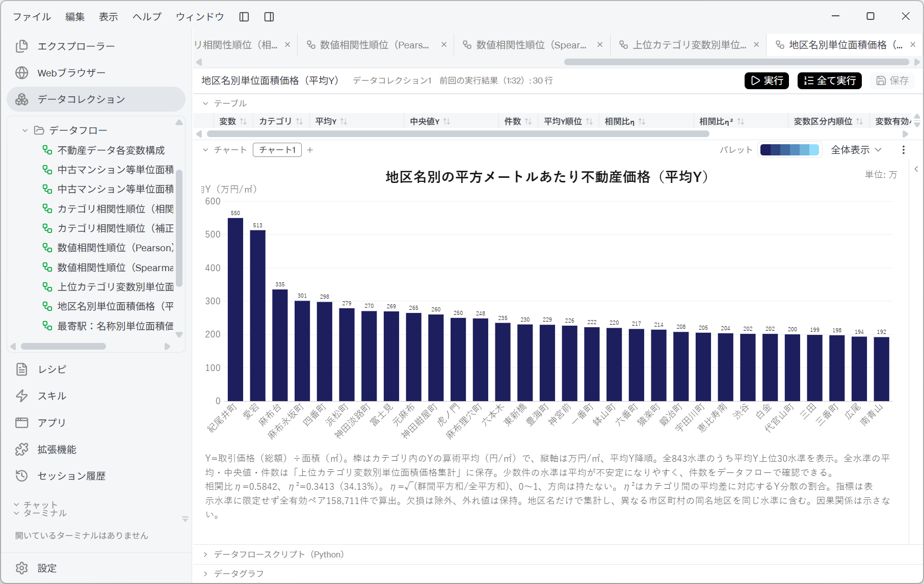
Task: Open 数値相関性順位（Pearson） dataflow item
Action: tap(108, 248)
